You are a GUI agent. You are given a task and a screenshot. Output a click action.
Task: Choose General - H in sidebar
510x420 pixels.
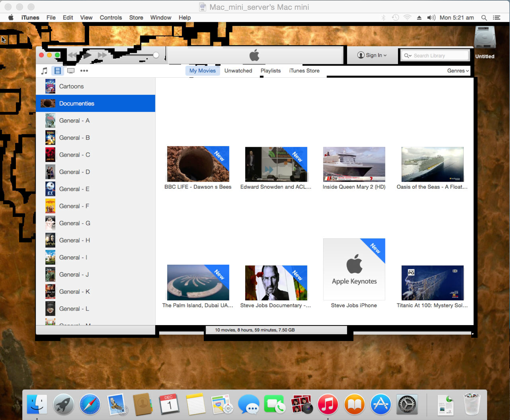pos(96,240)
